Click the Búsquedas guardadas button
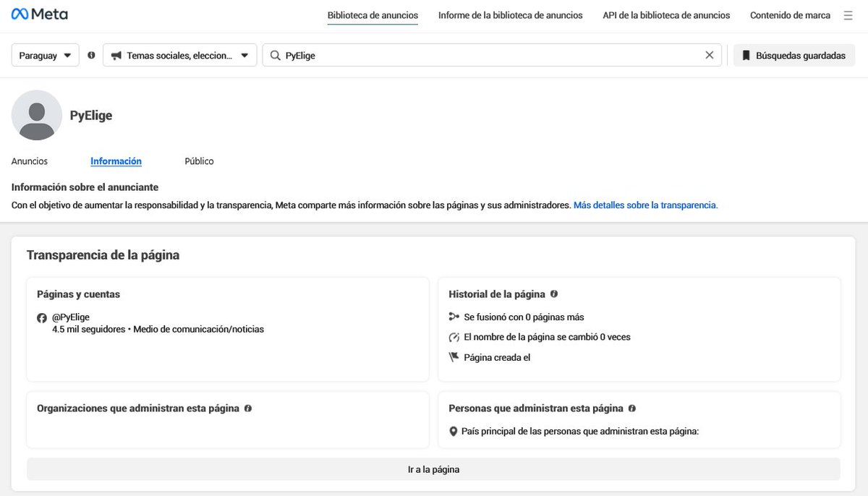868x496 pixels. click(x=794, y=55)
